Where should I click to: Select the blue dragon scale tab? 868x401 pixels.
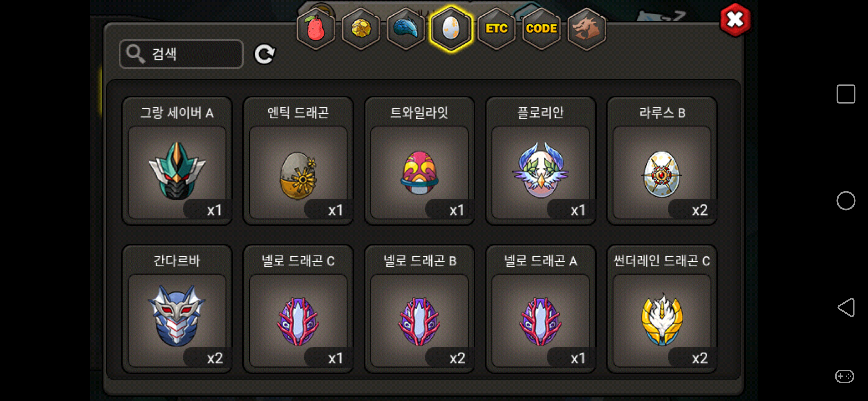coord(406,29)
